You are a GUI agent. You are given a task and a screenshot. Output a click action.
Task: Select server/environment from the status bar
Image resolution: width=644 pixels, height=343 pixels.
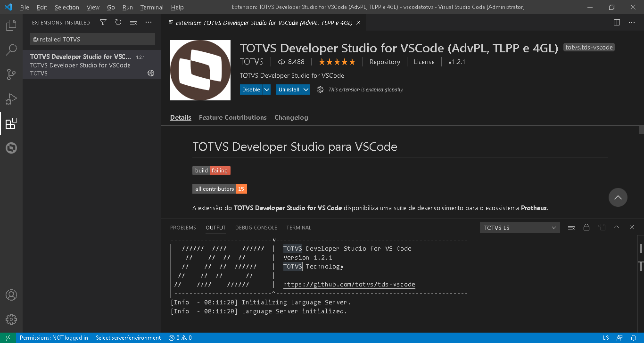(x=128, y=338)
